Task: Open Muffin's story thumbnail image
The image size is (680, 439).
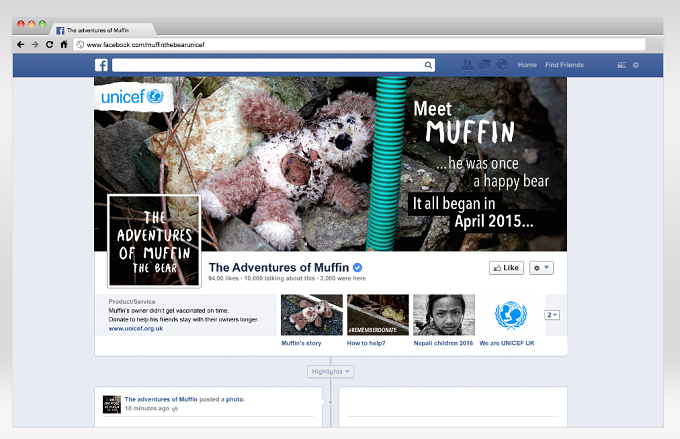Action: (312, 315)
